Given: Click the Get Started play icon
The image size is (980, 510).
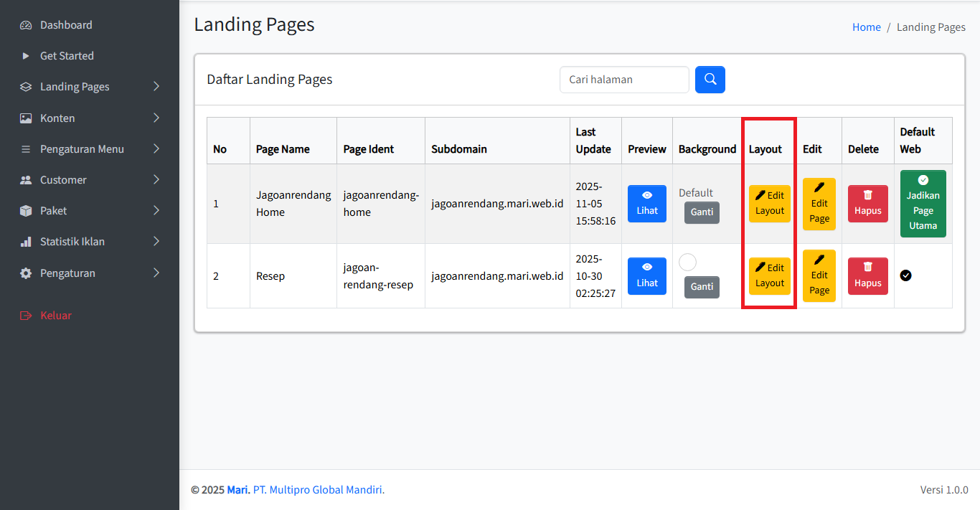Looking at the screenshot, I should tap(26, 56).
